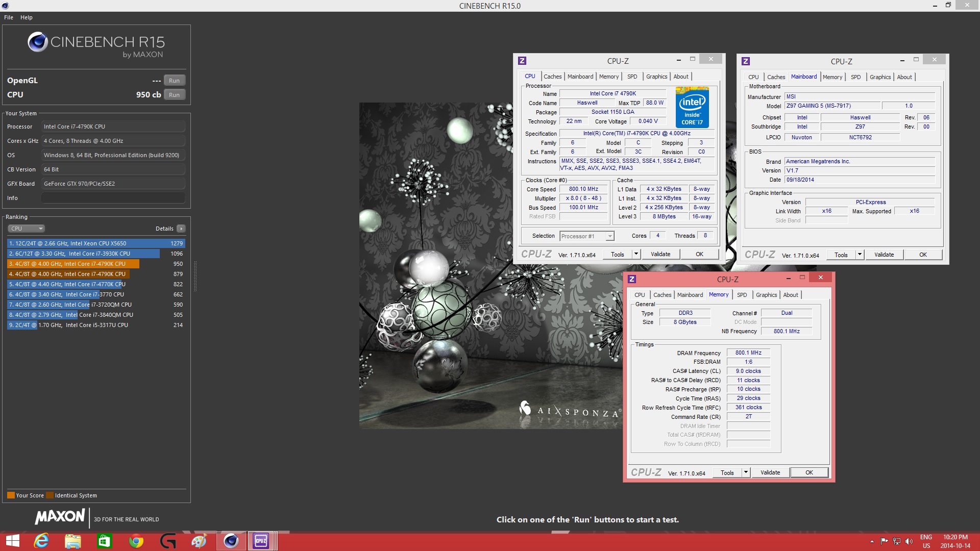Click Tools button in the Memory window
980x551 pixels.
[727, 472]
